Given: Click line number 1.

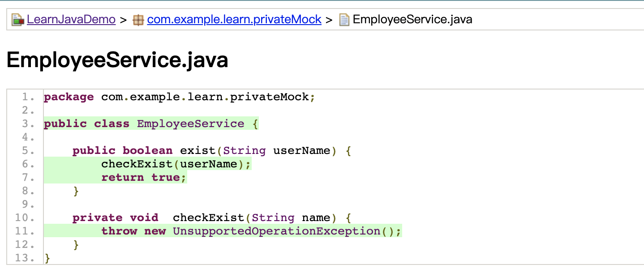Looking at the screenshot, I should click(28, 97).
